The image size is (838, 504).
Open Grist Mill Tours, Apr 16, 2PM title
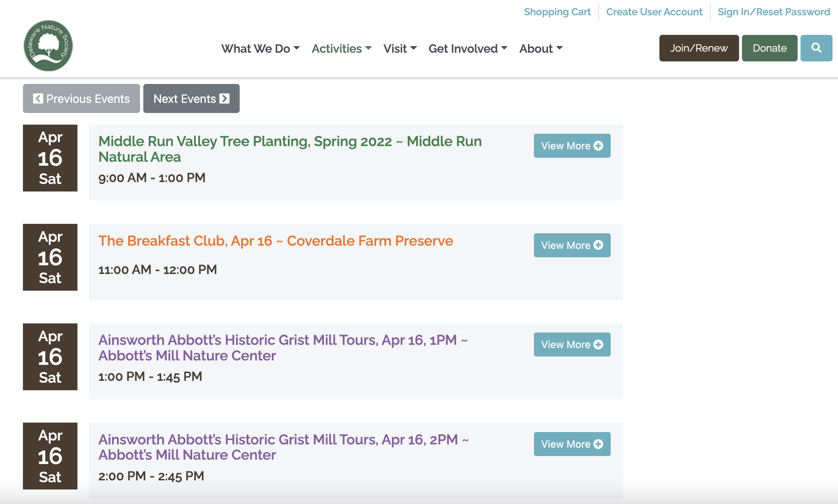coord(284,447)
